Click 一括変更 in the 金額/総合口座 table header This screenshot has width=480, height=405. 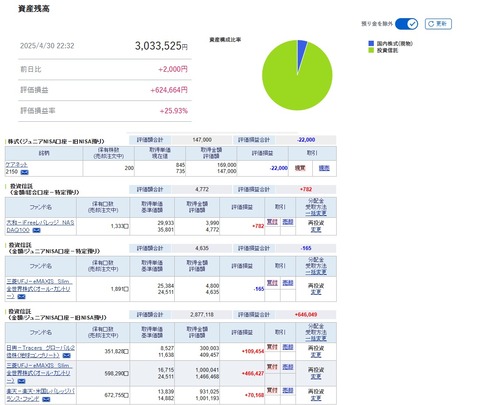[x=316, y=213]
